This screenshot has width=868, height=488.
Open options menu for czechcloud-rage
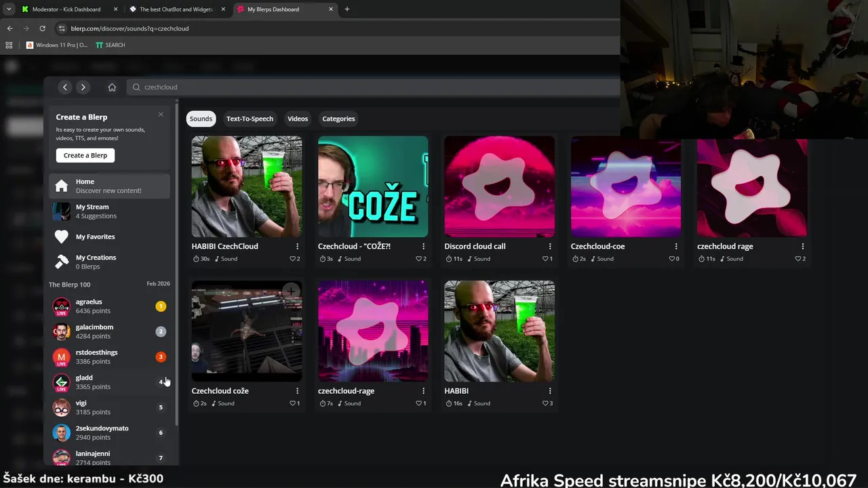point(423,390)
